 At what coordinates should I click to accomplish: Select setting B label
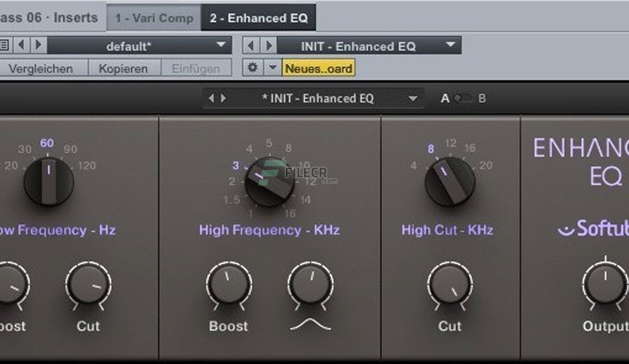(x=482, y=99)
